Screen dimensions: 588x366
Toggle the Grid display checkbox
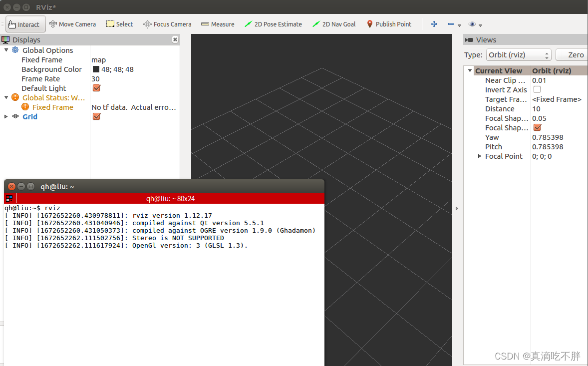click(x=96, y=116)
